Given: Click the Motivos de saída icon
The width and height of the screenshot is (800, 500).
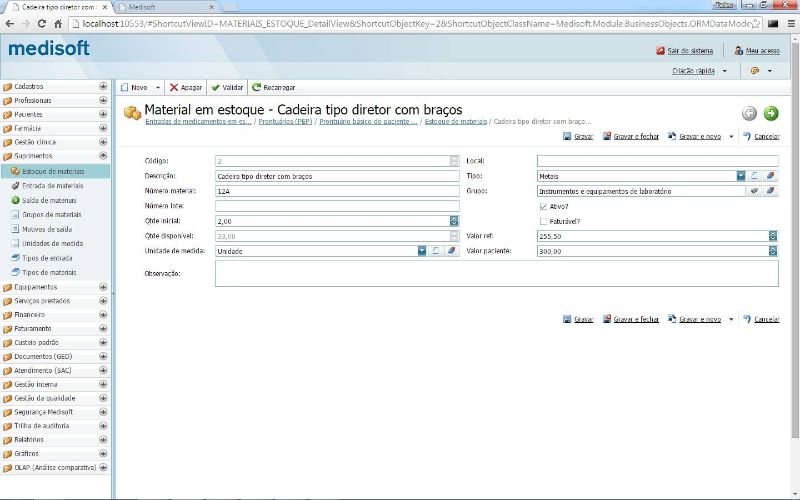Looking at the screenshot, I should point(15,229).
